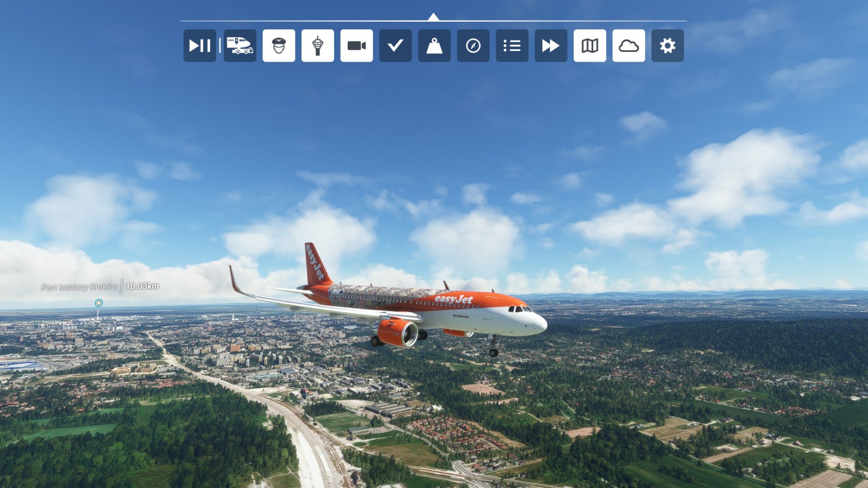
Task: Click the Port lotniczy Kraków marker icon
Action: [x=98, y=303]
